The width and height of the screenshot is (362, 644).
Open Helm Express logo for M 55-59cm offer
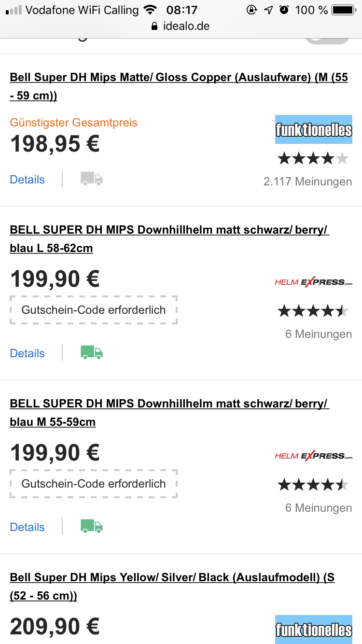pyautogui.click(x=313, y=456)
